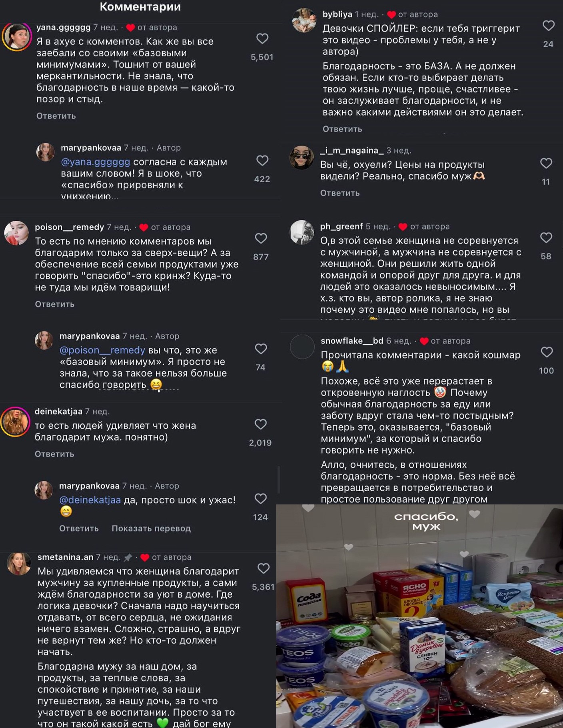
Task: Like ph_greenf's comment with 58 likes
Action: pos(546,238)
